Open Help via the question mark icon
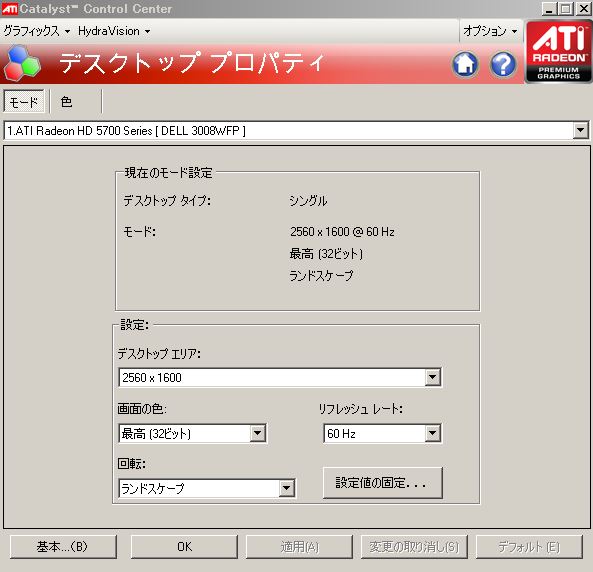The width and height of the screenshot is (593, 572). pyautogui.click(x=503, y=64)
